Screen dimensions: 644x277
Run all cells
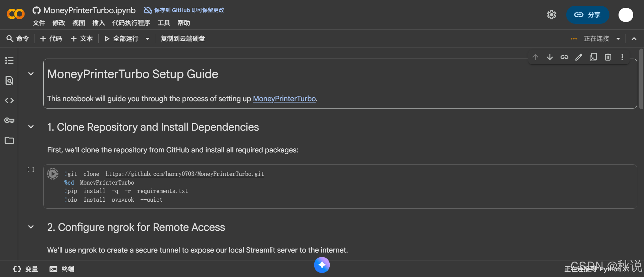(121, 39)
